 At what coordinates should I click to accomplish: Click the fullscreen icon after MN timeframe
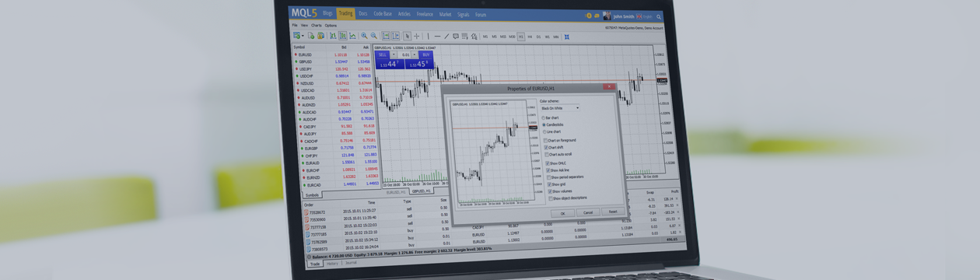point(566,37)
